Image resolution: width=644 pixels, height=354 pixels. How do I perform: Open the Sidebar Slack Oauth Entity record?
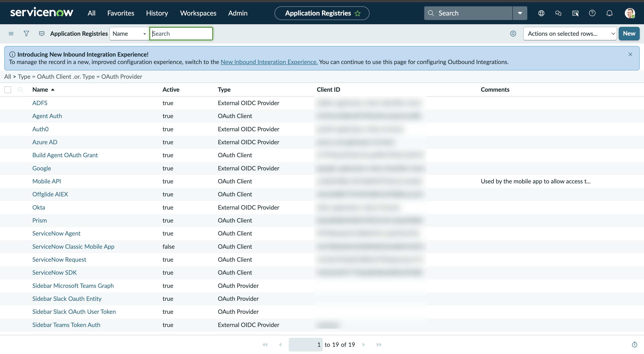(x=67, y=298)
